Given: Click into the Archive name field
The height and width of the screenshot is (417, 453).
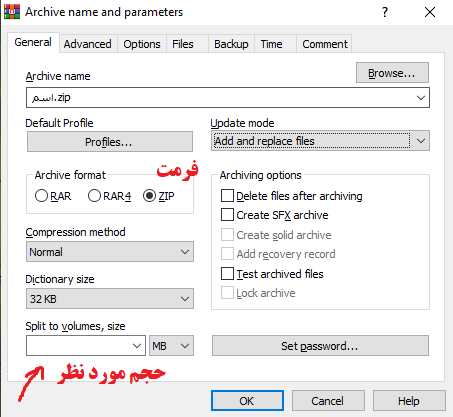Looking at the screenshot, I should coord(220,98).
